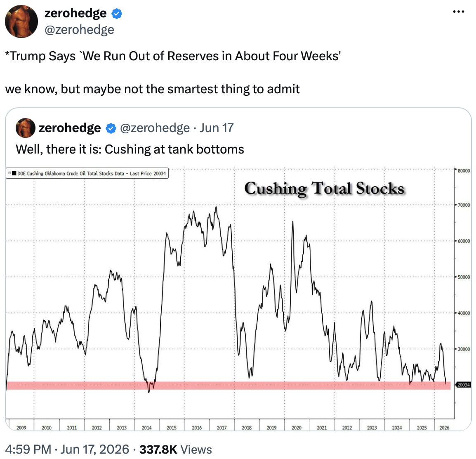Open the @zerohedge handle under the name
The image size is (476, 459).
coord(79,30)
